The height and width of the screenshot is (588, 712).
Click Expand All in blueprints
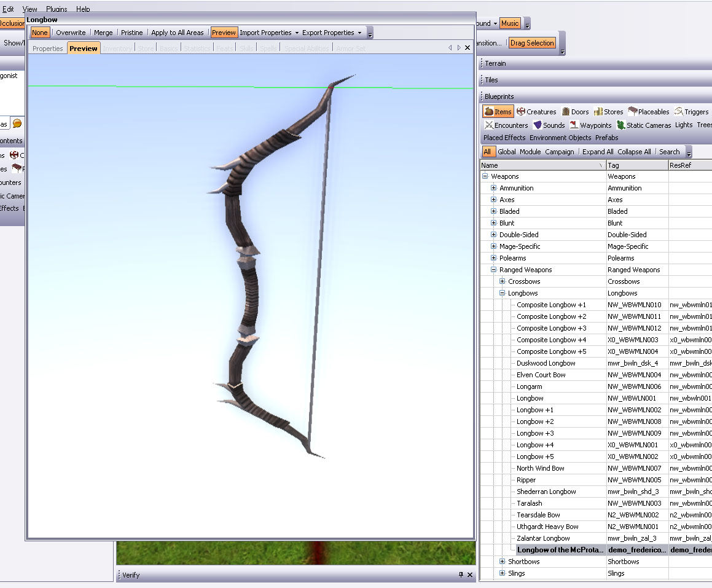pyautogui.click(x=598, y=152)
